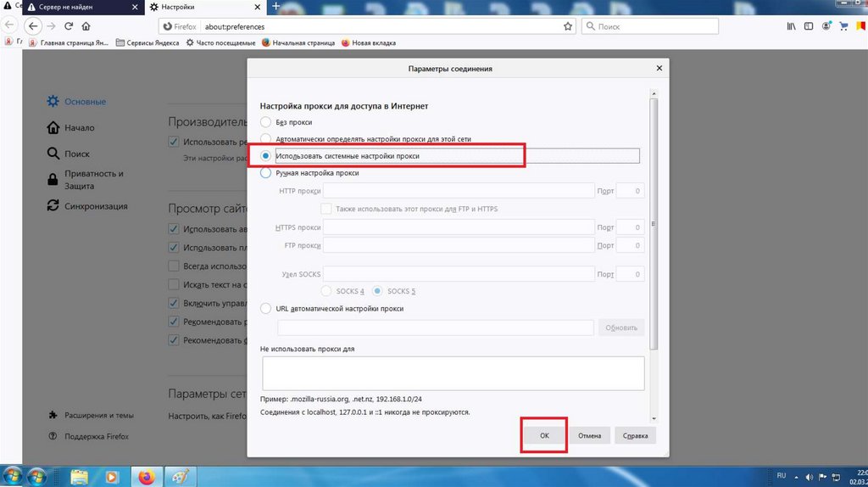This screenshot has height=487, width=868.
Task: Click the HTTP прокси input field
Action: coord(459,191)
